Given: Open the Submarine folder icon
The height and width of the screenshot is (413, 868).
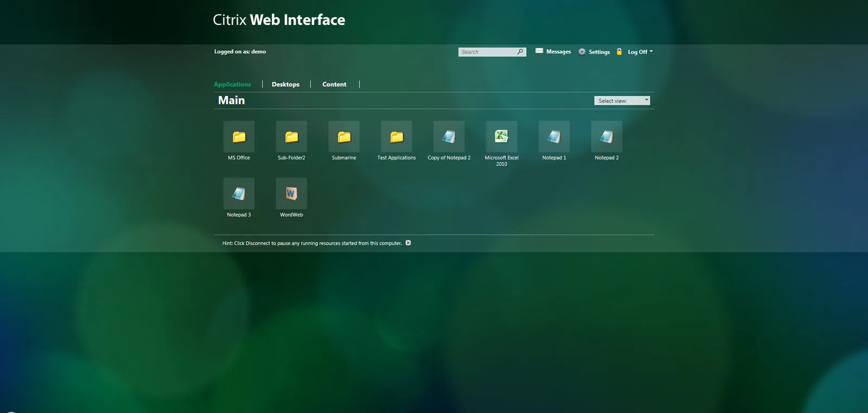Looking at the screenshot, I should tap(344, 137).
